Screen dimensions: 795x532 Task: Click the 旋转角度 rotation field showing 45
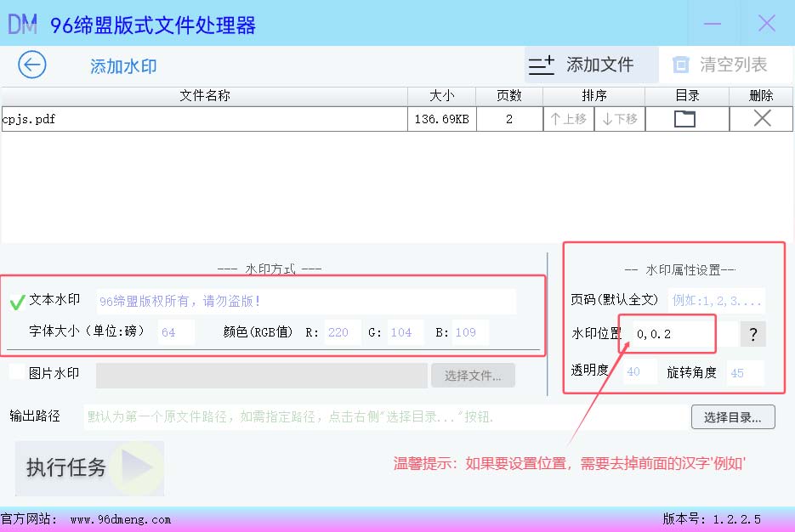[x=745, y=373]
